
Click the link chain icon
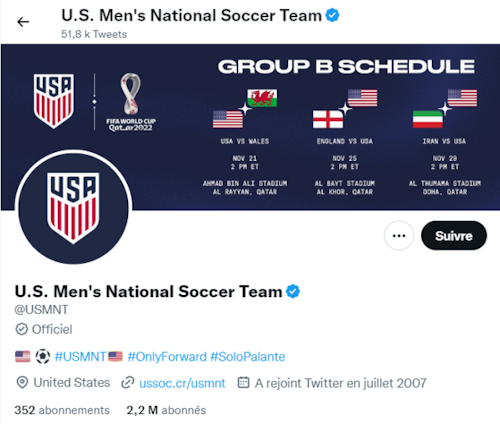128,383
